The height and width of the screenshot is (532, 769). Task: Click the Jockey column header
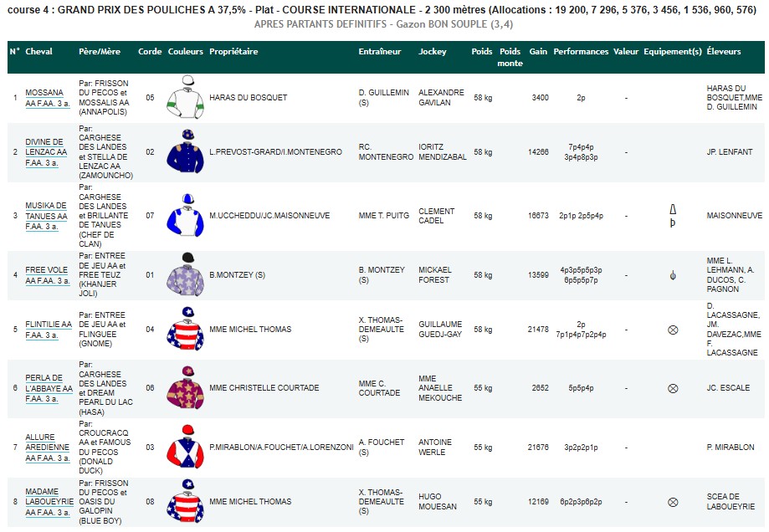tap(433, 52)
